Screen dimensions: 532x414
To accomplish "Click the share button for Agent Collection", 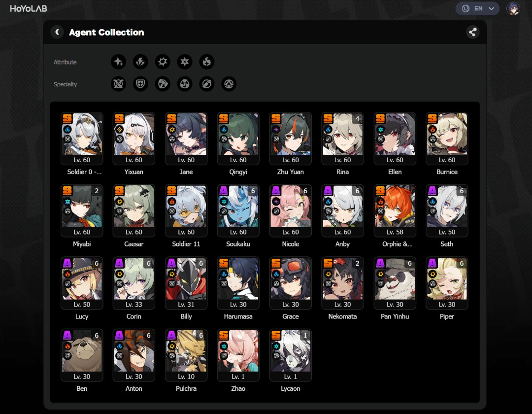I will coord(472,32).
